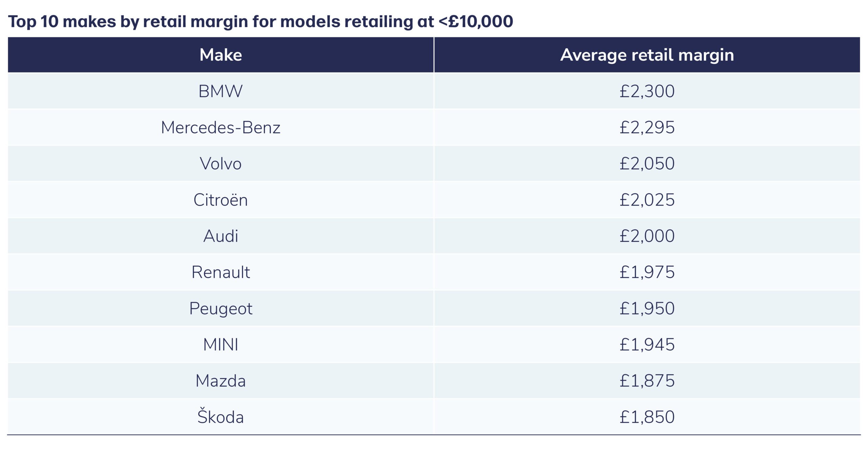Click the Škoda make cell
The width and height of the screenshot is (868, 454).
221,417
